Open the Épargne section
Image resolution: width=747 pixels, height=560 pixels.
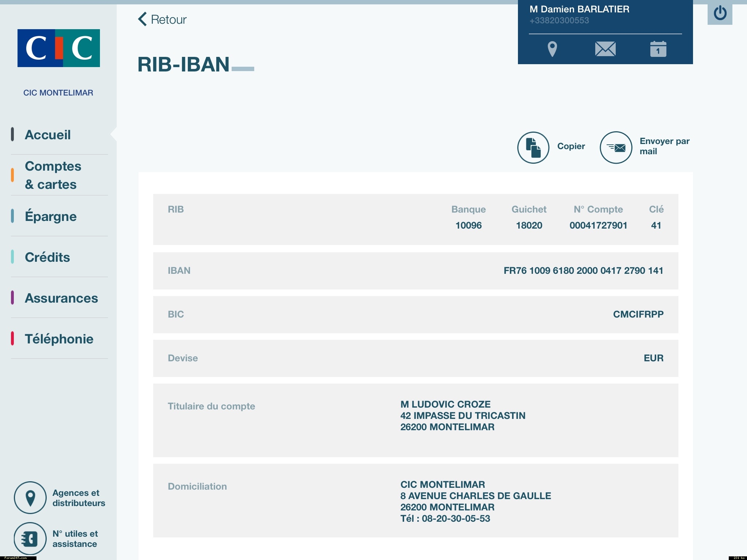coord(51,216)
